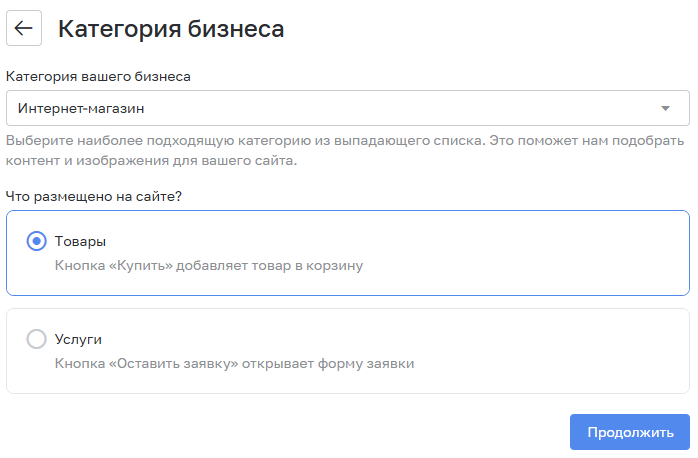Open the dropdown showing "Интернет-магазин" value

coord(88,108)
